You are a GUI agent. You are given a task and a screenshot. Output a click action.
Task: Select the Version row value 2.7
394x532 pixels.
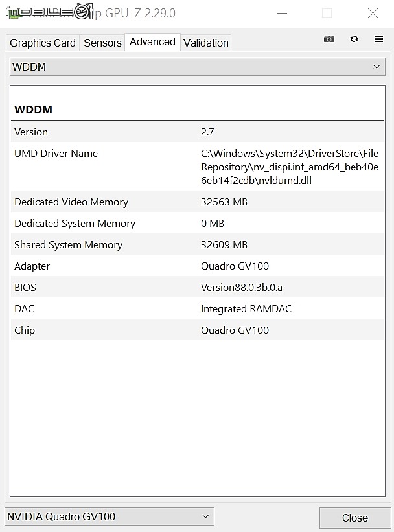coord(207,132)
